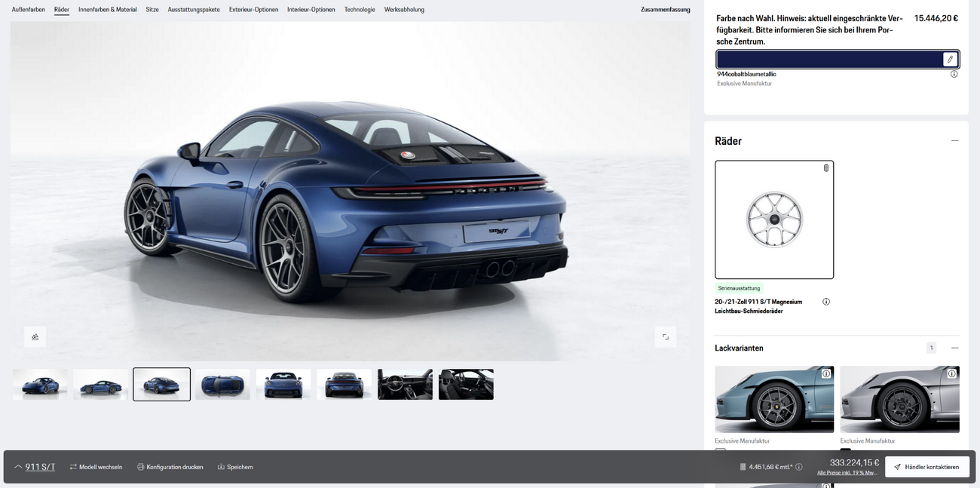Click the pencil edit icon on color bar

[950, 60]
